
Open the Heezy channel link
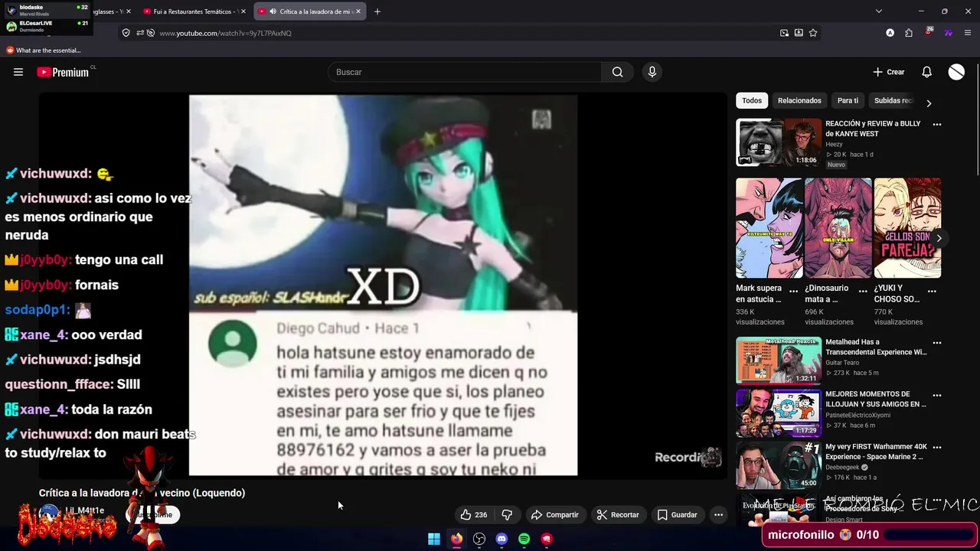click(x=834, y=144)
